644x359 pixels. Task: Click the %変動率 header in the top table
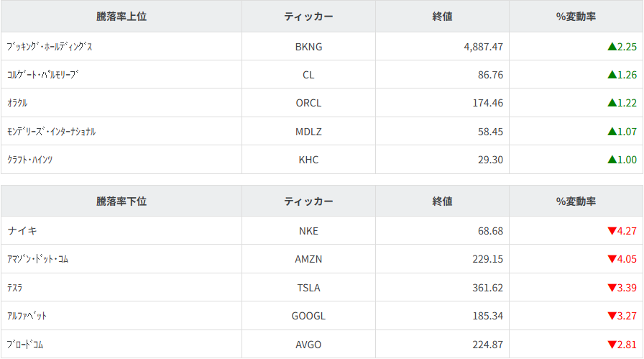[x=576, y=17]
